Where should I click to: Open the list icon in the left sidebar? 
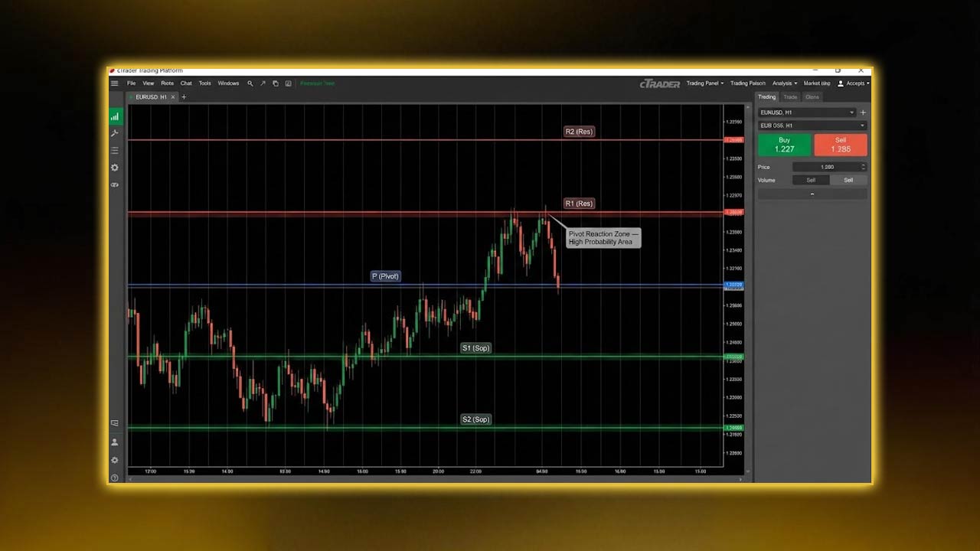tap(115, 150)
